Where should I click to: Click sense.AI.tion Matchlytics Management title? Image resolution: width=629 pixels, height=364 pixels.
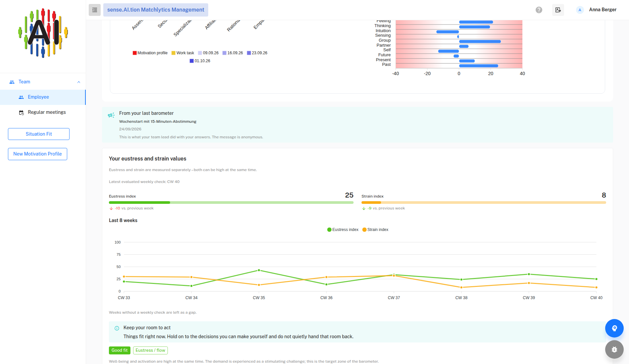[x=156, y=10]
